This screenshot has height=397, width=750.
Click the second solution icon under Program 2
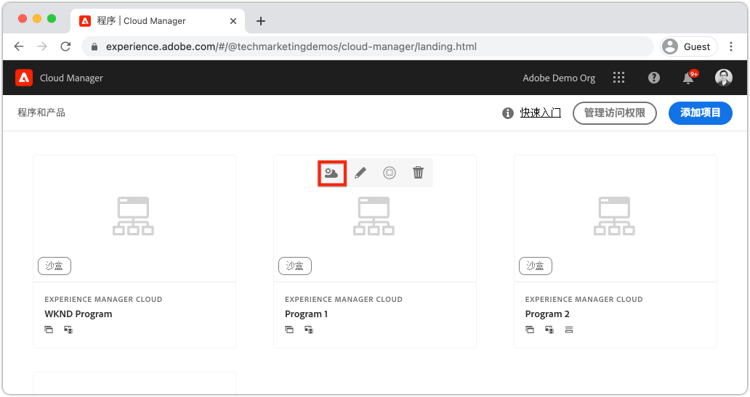coord(549,330)
